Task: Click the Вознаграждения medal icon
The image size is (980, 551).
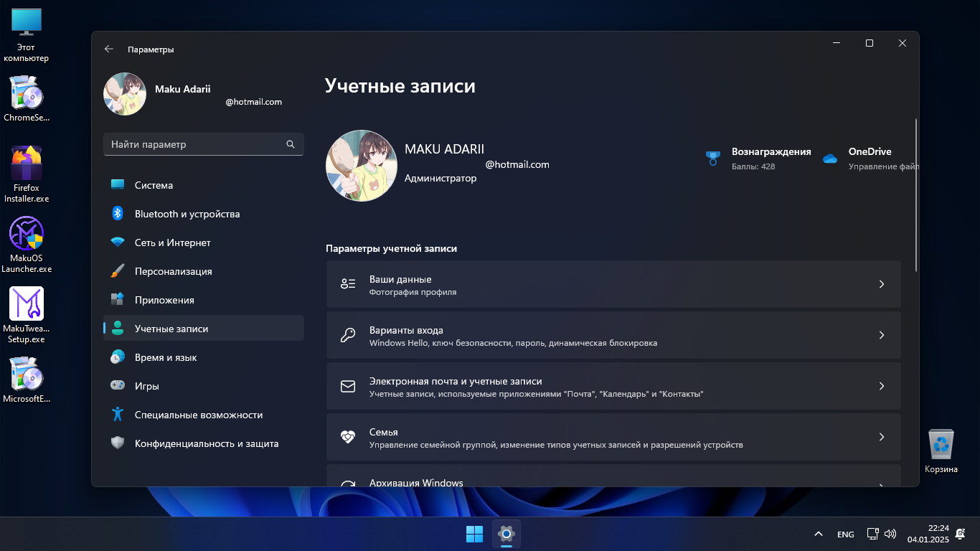Action: coord(712,159)
